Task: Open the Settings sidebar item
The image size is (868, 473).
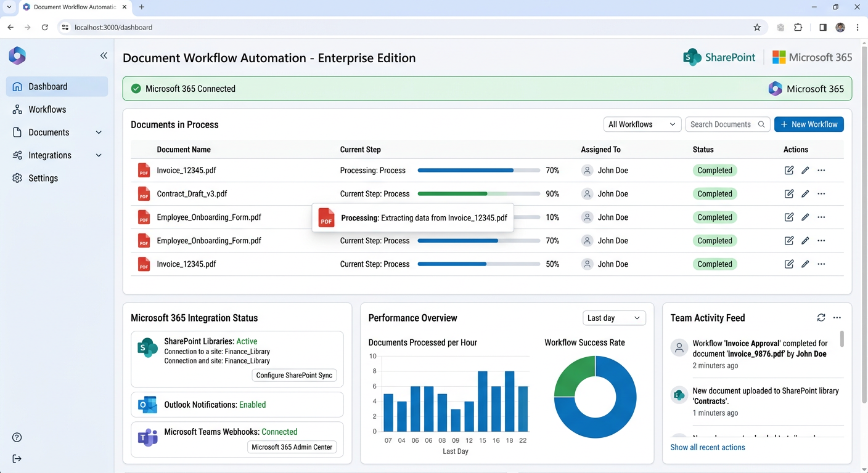Action: pyautogui.click(x=43, y=178)
